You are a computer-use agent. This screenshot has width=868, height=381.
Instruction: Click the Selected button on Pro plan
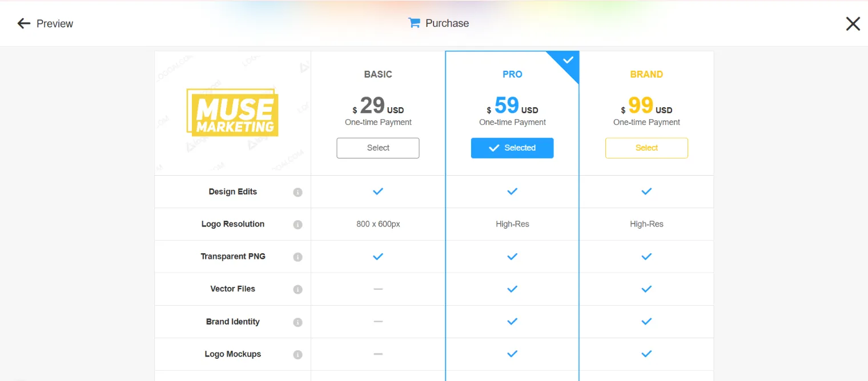click(512, 148)
